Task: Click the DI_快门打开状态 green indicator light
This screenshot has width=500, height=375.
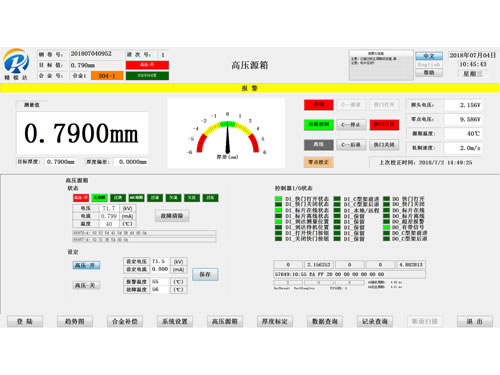Action: [278, 199]
